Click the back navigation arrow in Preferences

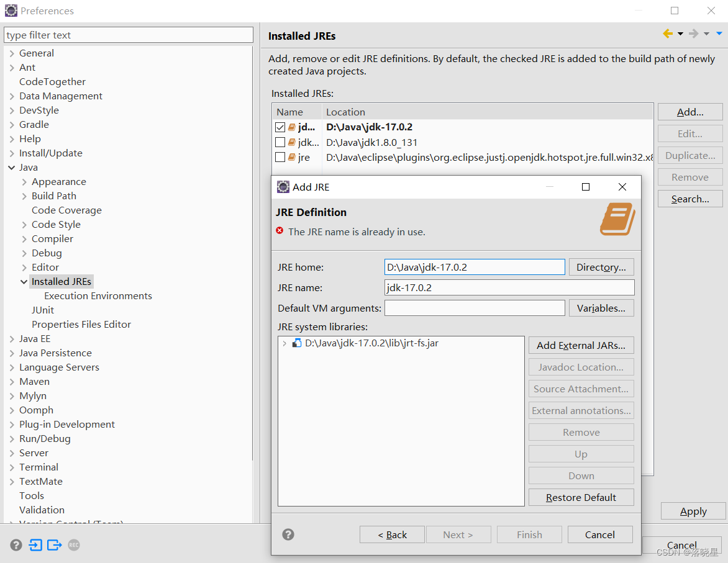(x=668, y=34)
